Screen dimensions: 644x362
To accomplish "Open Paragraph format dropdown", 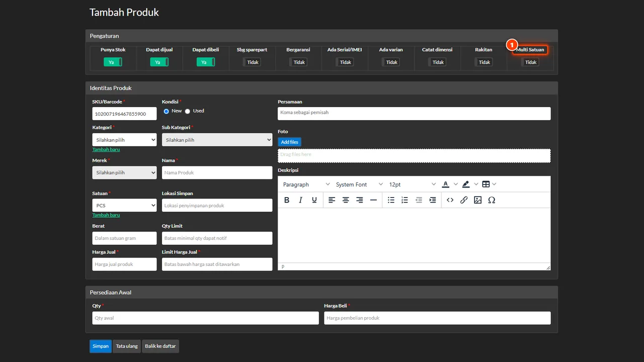I will click(306, 185).
